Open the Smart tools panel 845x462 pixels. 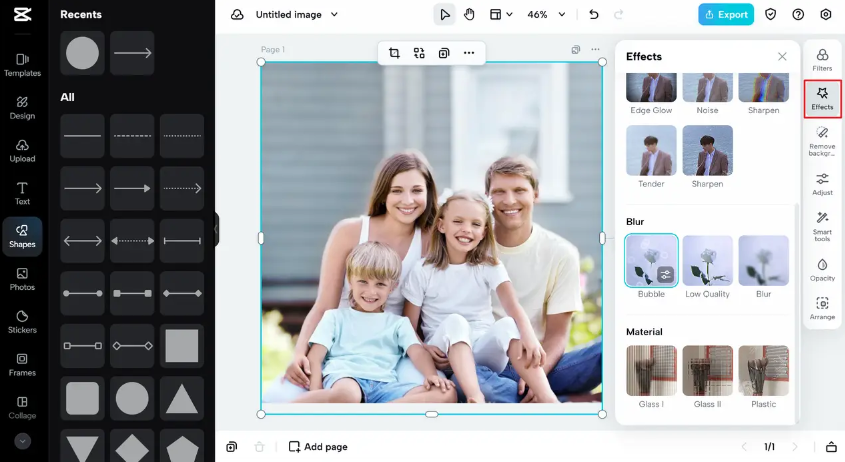pos(822,226)
